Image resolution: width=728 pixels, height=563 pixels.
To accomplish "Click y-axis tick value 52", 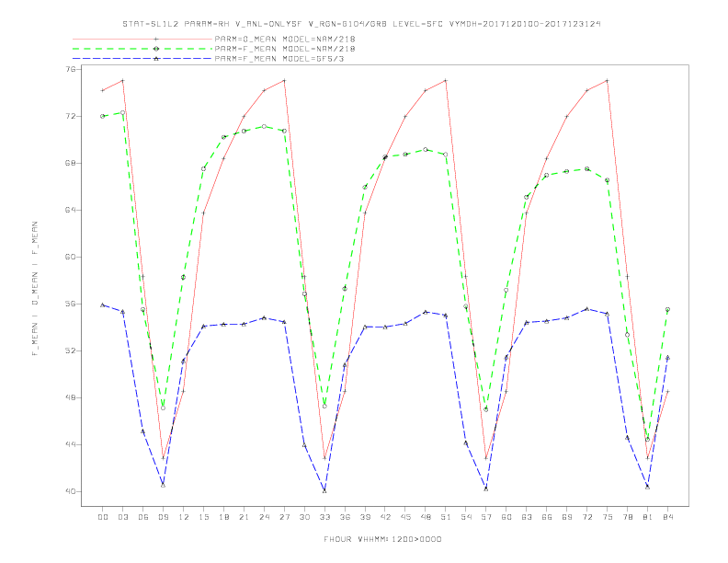I will (x=73, y=350).
